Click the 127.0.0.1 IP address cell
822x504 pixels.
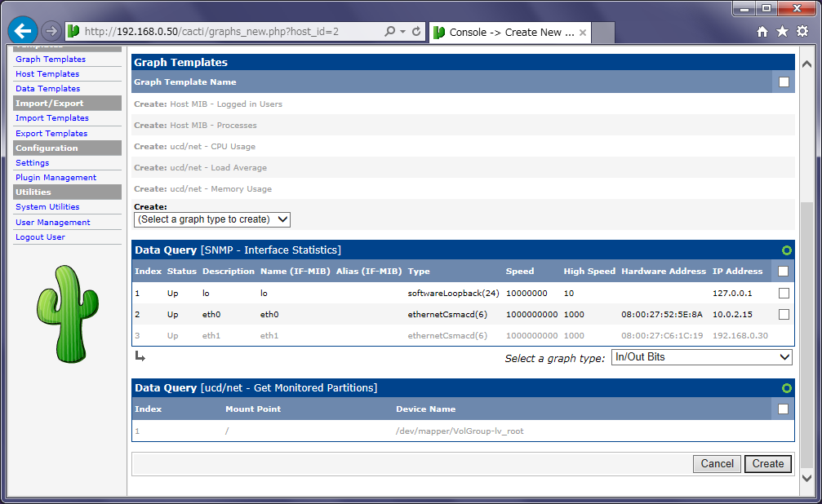(732, 294)
